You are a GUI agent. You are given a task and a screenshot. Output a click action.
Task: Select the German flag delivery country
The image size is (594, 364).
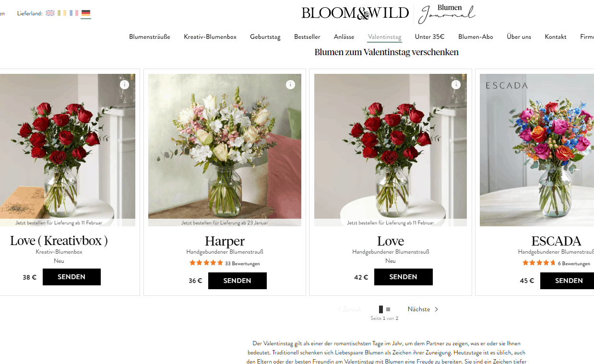click(x=86, y=13)
